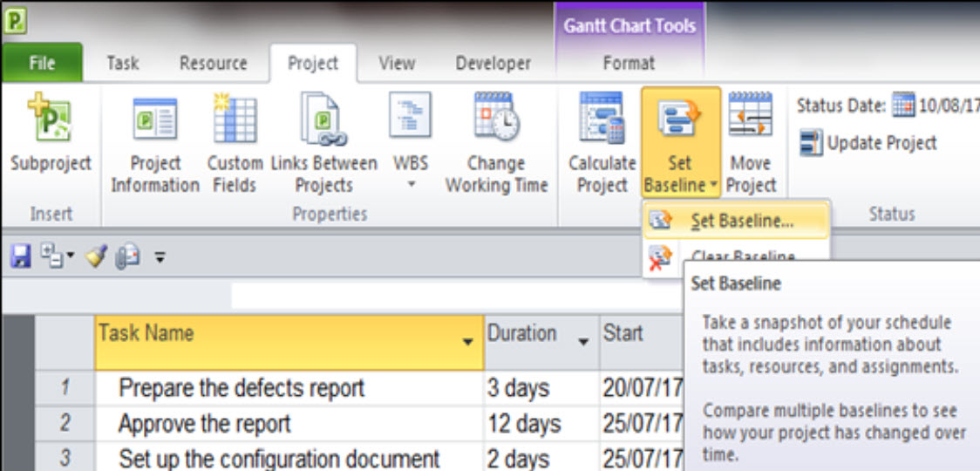Viewport: 980px width, 471px height.
Task: Click the Status Date calendar icon
Action: [x=903, y=105]
